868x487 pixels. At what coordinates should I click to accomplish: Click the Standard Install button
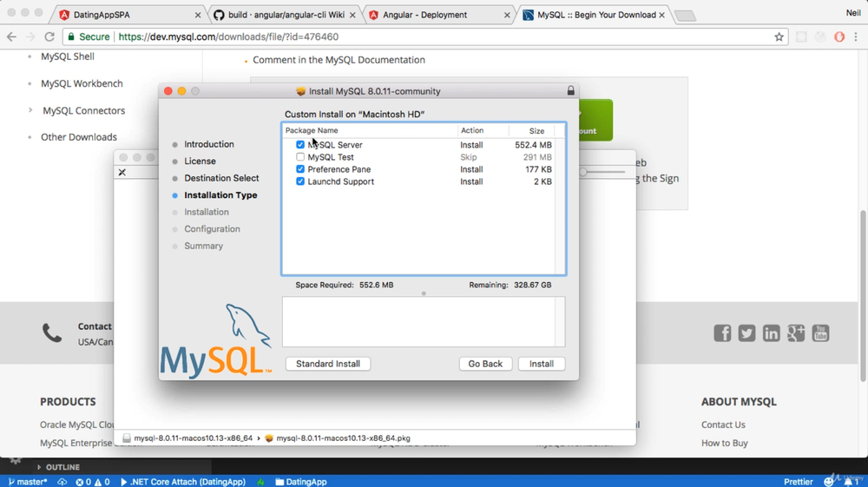tap(328, 364)
